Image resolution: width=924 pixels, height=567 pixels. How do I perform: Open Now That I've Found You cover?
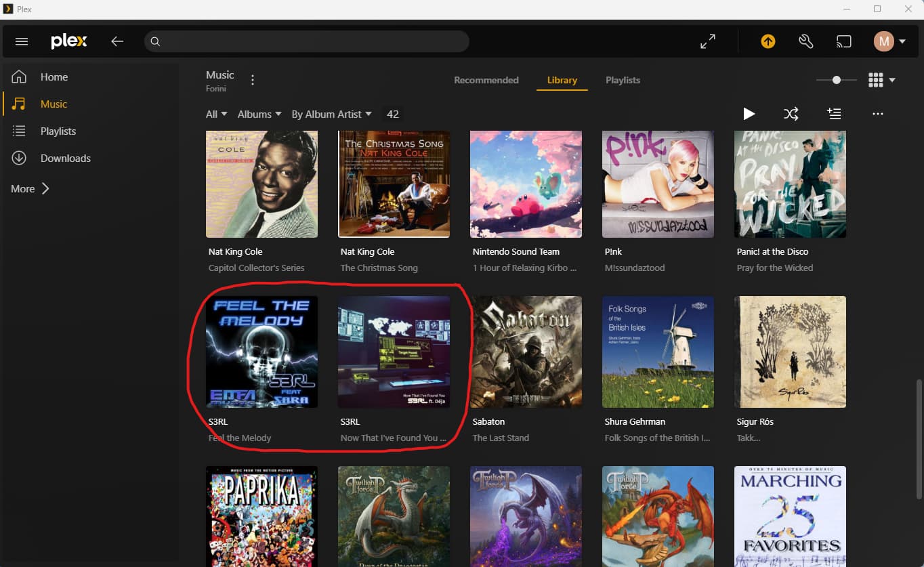click(x=394, y=352)
